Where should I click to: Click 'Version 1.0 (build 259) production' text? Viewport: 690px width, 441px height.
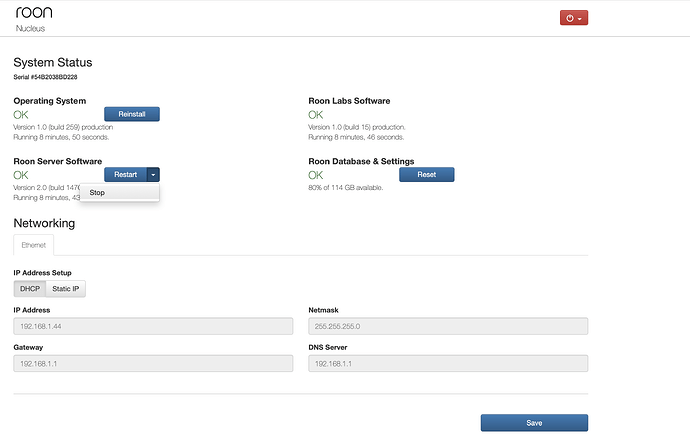pyautogui.click(x=63, y=127)
